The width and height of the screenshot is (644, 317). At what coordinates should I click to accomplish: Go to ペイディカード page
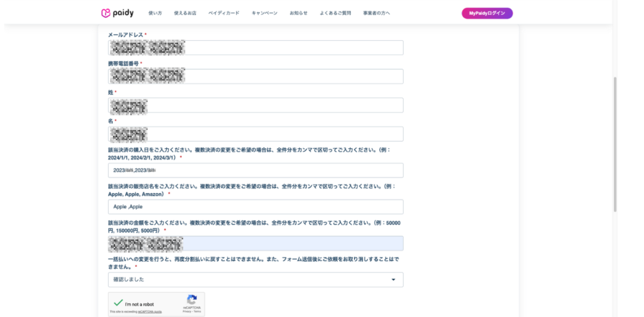click(x=224, y=13)
